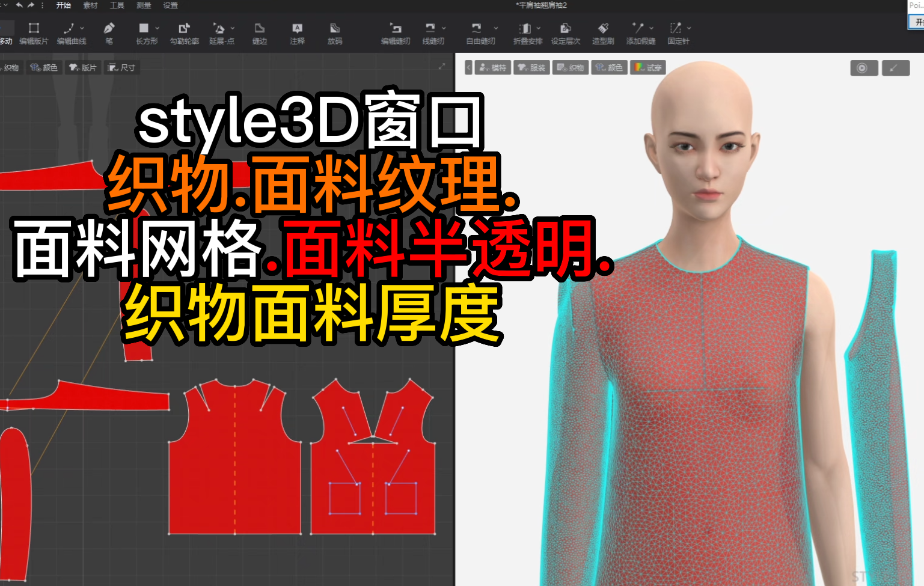Click the redo arrow
This screenshot has height=586, width=924.
click(x=31, y=5)
